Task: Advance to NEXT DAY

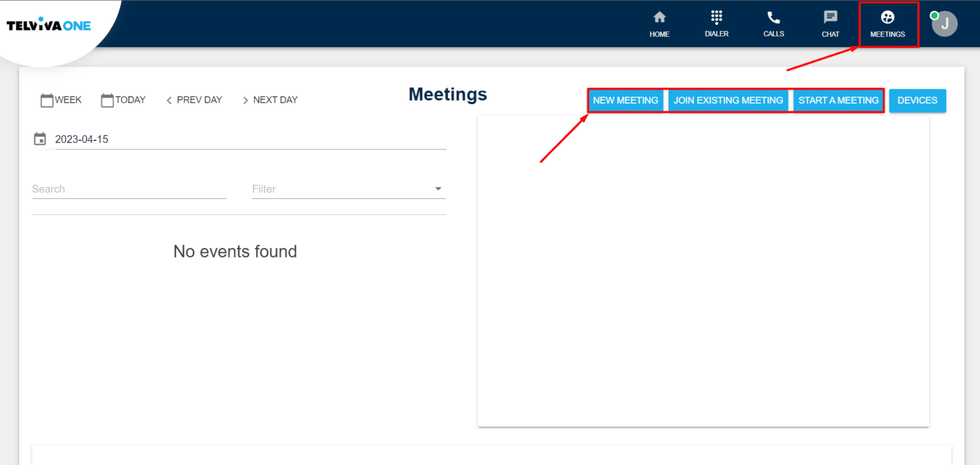Action: [x=271, y=100]
